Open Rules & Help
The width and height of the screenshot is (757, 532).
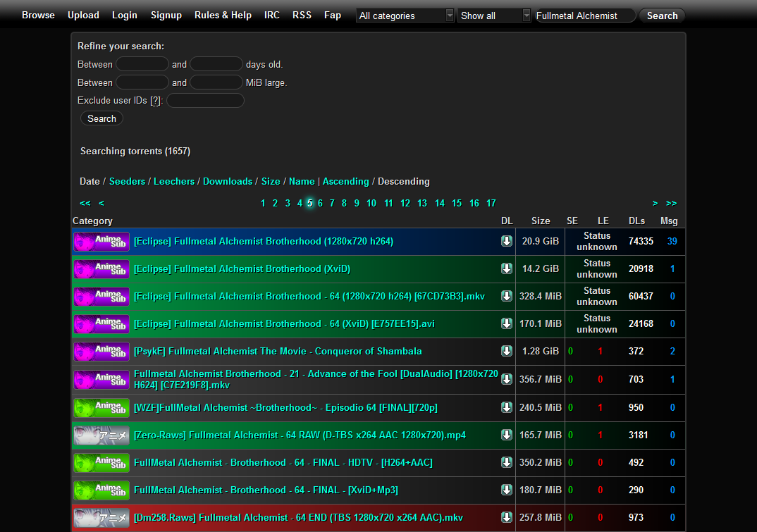coord(223,16)
